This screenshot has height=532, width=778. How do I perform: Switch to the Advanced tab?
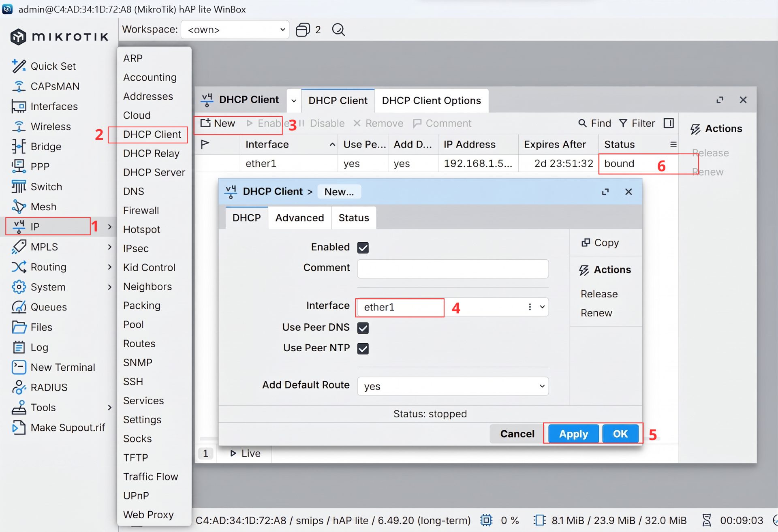pyautogui.click(x=299, y=218)
